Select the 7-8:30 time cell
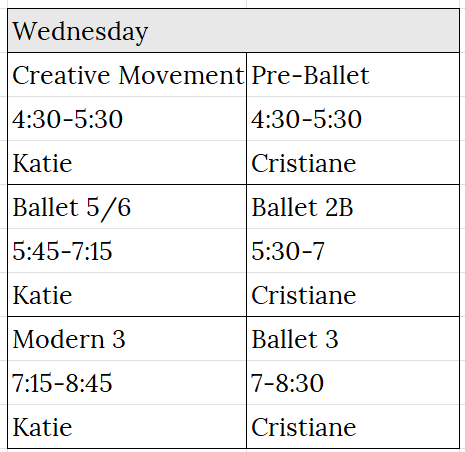The height and width of the screenshot is (452, 465). (353, 383)
